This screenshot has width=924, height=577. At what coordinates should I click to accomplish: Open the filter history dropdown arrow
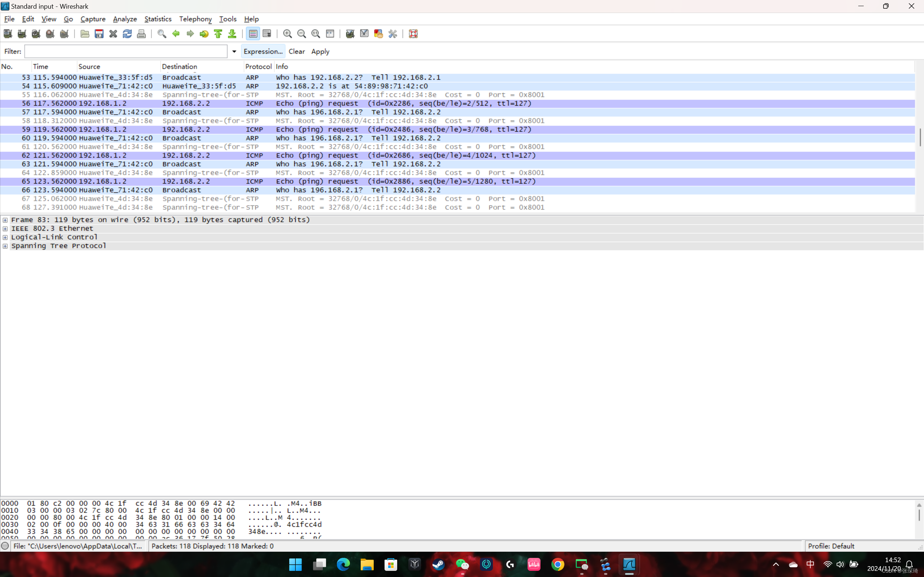(234, 52)
